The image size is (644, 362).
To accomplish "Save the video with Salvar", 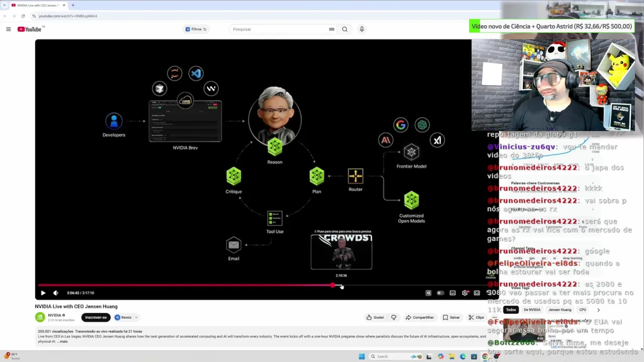I will click(x=451, y=317).
